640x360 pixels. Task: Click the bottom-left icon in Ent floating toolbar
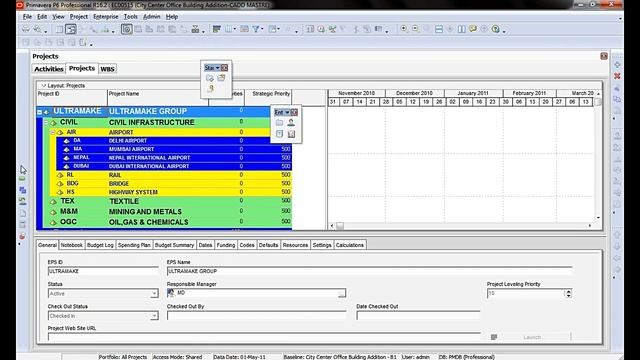(279, 134)
